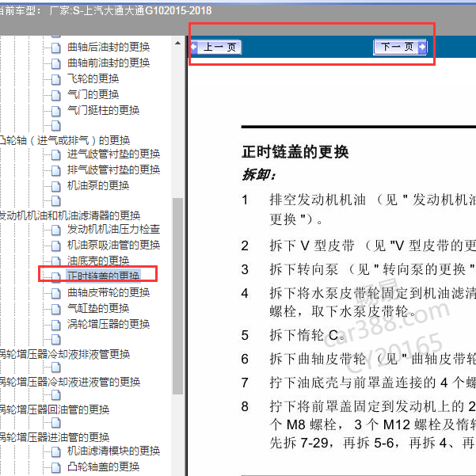
Task: Open 机油泵的更换 document
Action: tap(98, 185)
